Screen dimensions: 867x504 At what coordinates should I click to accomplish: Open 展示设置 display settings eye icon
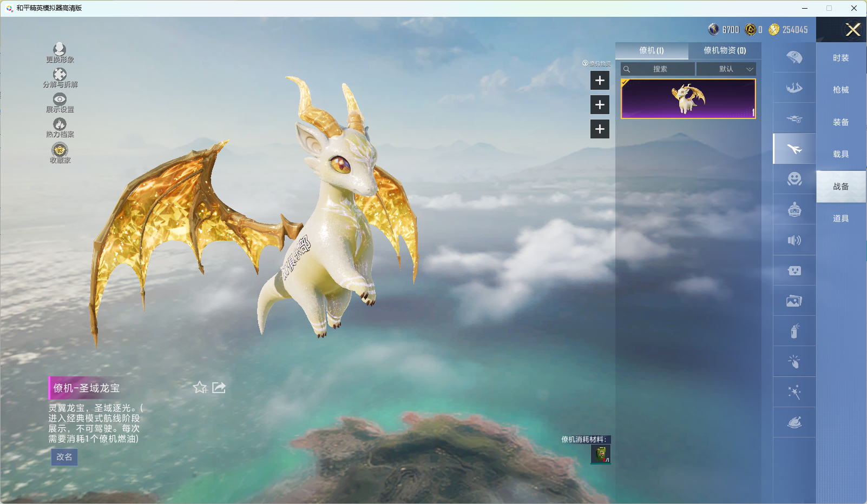tap(60, 103)
